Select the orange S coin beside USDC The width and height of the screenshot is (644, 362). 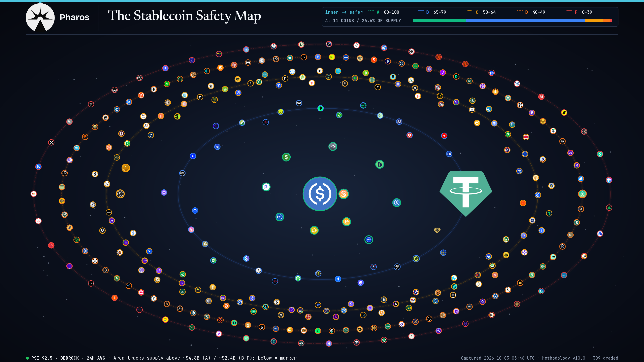(x=344, y=194)
